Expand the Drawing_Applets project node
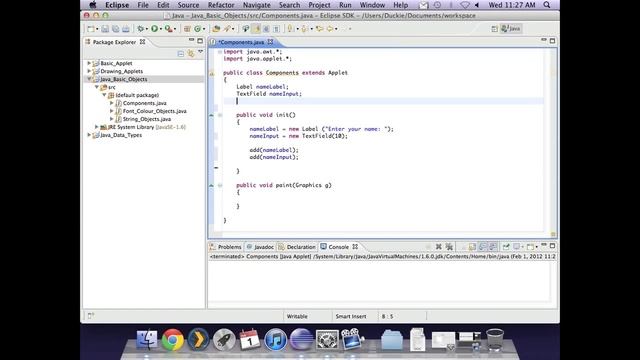The width and height of the screenshot is (640, 360). (x=89, y=71)
